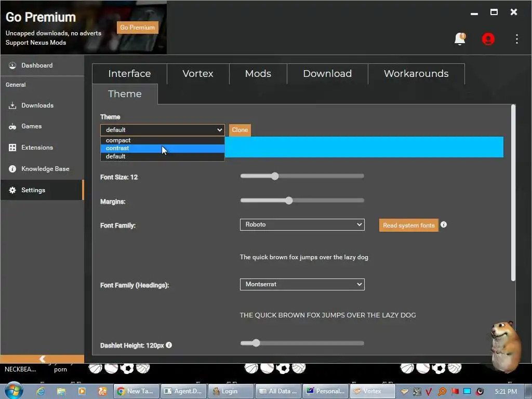Click the Clone theme button
The image size is (532, 399).
pos(240,130)
